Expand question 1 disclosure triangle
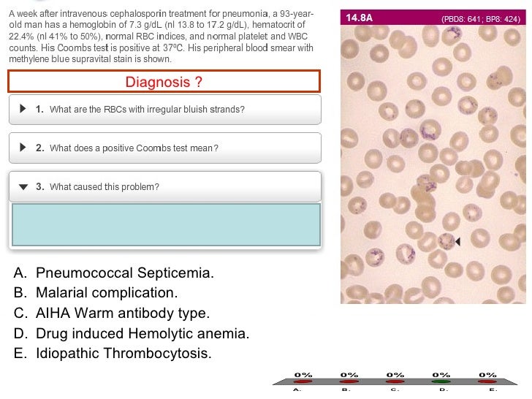Screen dimensions: 532x399 pos(23,109)
